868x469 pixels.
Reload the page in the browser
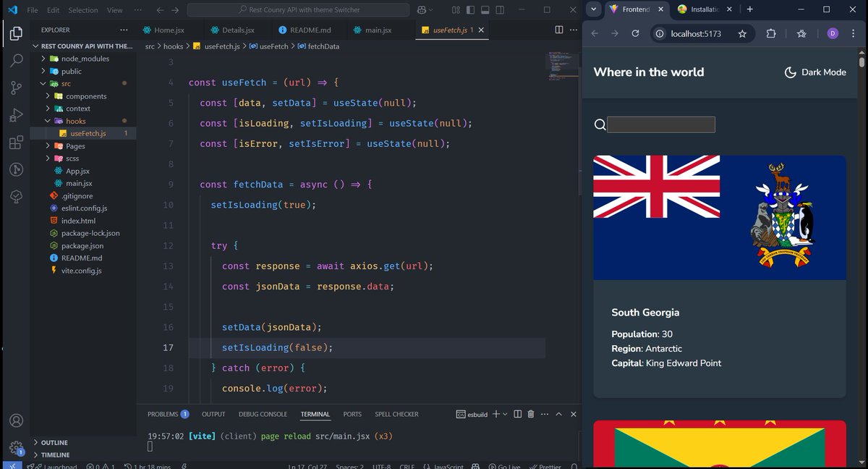pyautogui.click(x=636, y=33)
